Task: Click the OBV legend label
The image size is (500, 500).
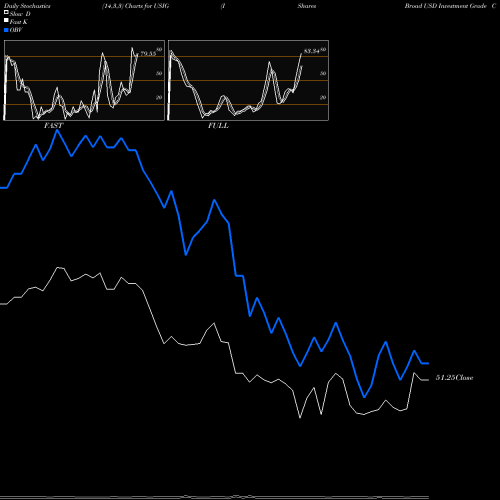Action: [x=16, y=30]
